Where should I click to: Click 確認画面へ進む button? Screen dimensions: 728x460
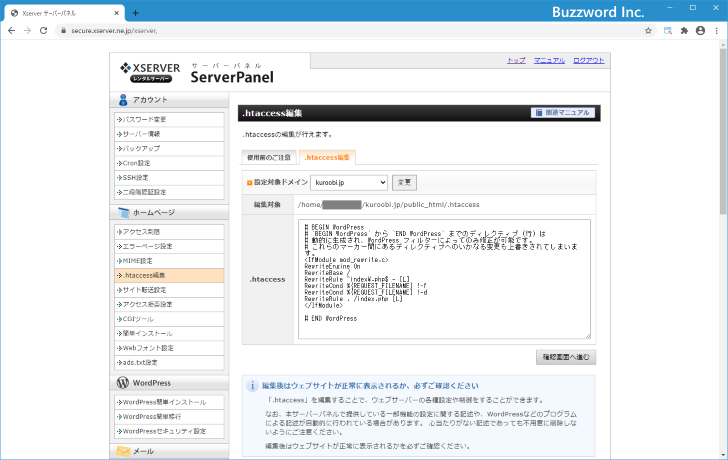[x=566, y=357]
